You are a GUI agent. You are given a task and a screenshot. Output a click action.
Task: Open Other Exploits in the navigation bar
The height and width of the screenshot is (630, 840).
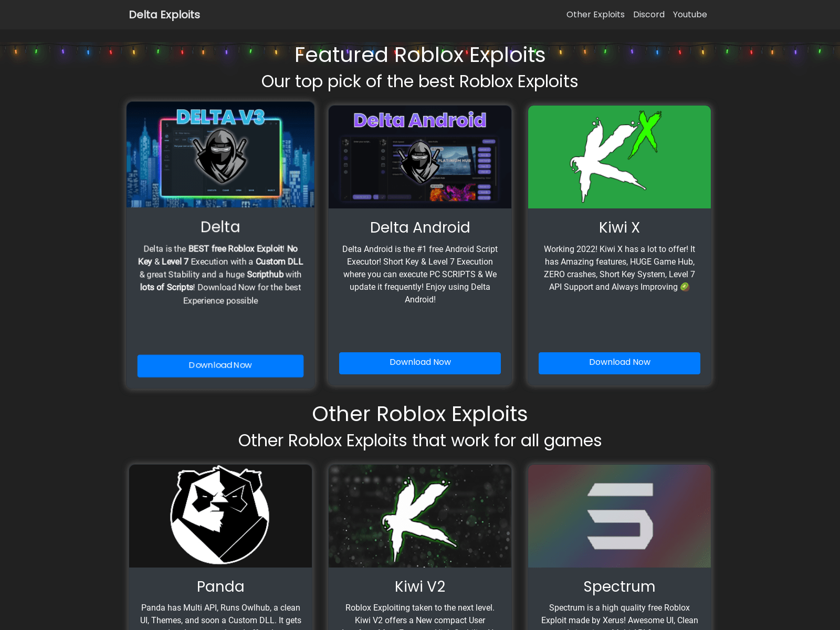[595, 15]
